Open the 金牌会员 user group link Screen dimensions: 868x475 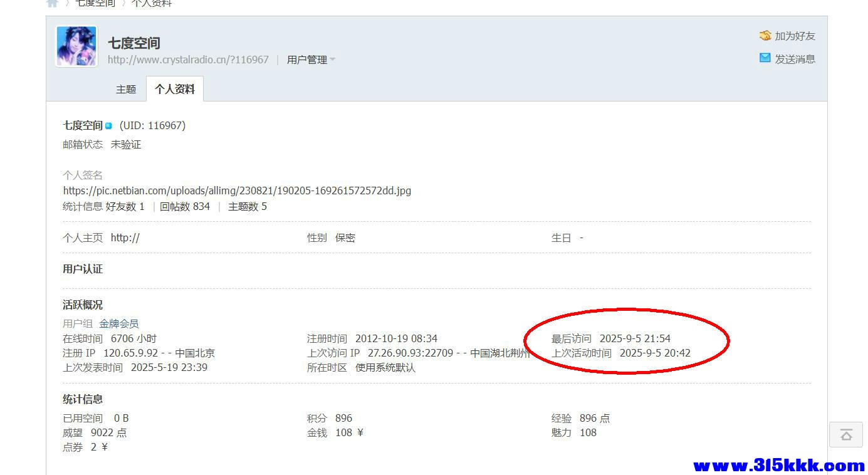119,323
